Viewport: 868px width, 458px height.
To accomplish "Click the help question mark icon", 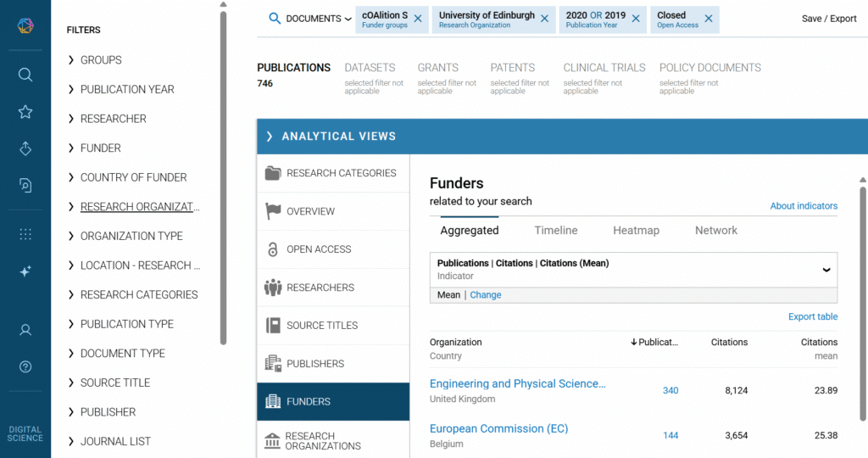I will point(25,366).
